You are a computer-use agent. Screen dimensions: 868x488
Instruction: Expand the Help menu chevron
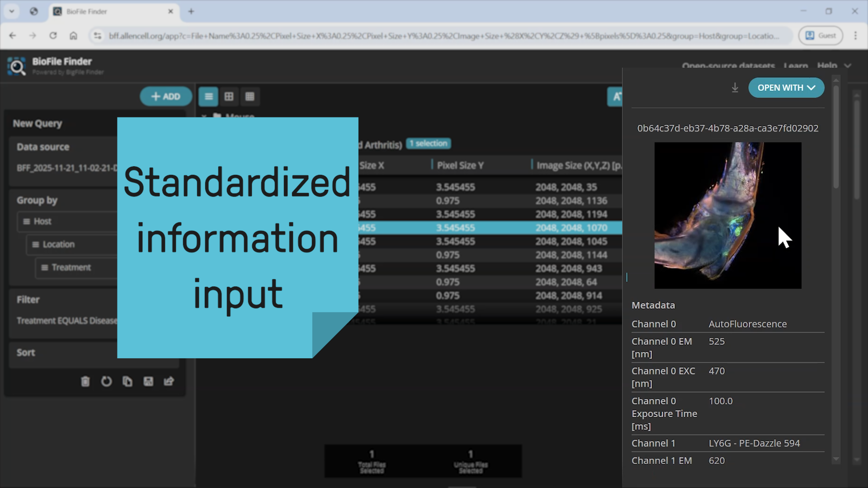[848, 66]
